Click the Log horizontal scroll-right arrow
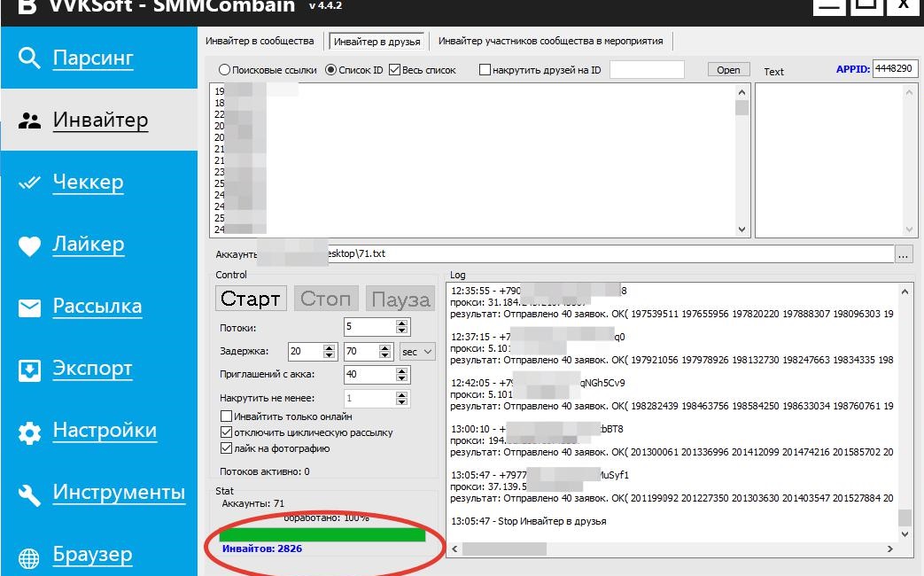 pos(889,549)
